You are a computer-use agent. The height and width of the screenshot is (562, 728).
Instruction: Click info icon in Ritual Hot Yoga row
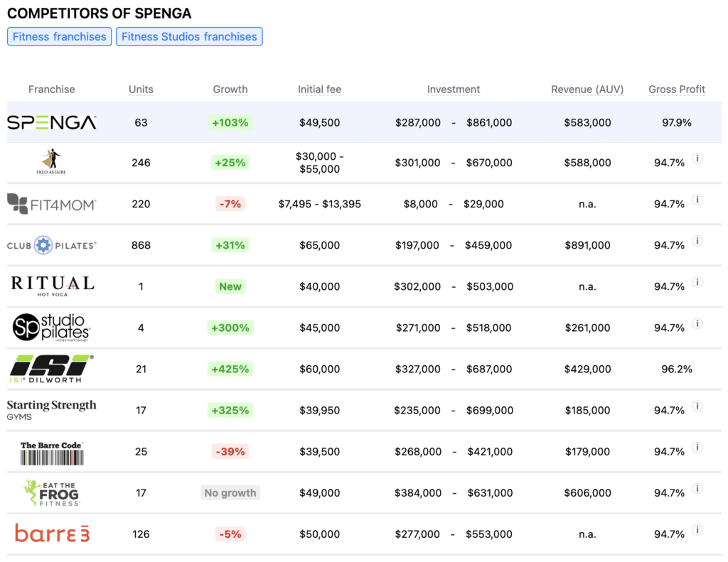[697, 282]
